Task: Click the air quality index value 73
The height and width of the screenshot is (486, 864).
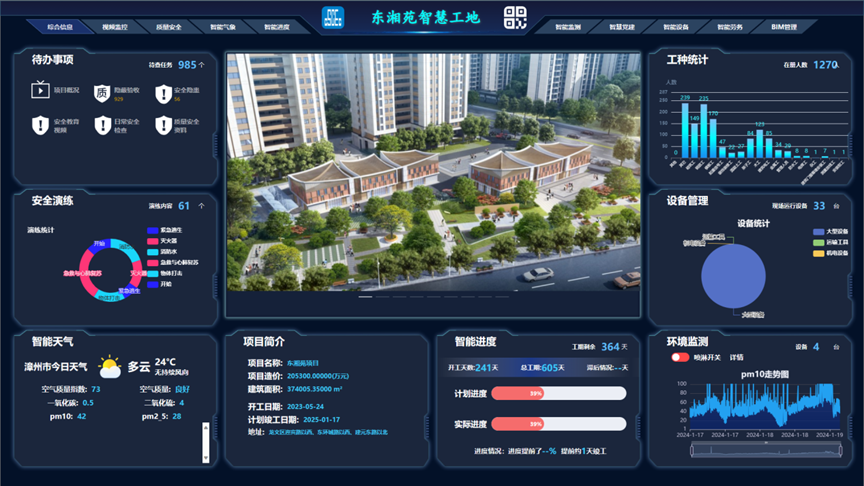Action: [96, 389]
